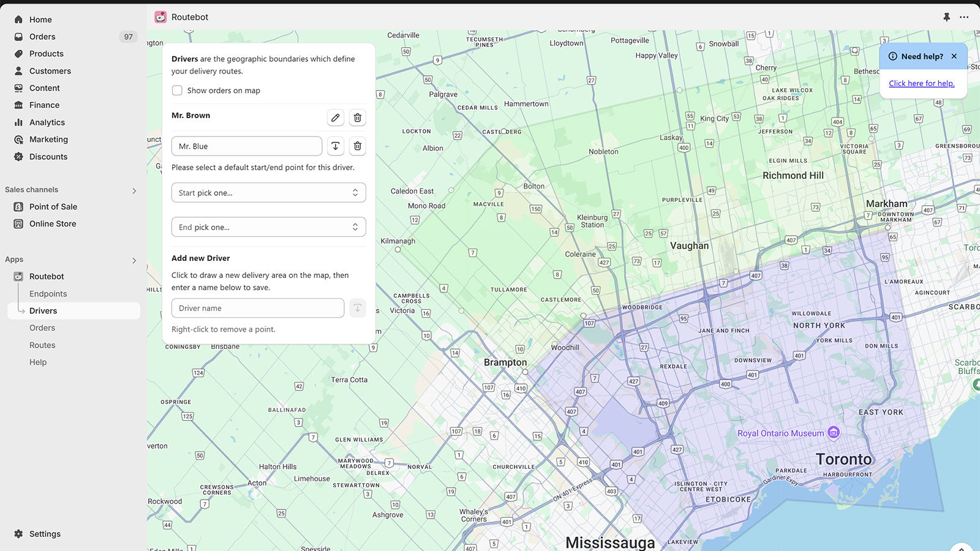Enable Show orders on map checkbox
Image resolution: width=980 pixels, height=551 pixels.
coord(177,91)
